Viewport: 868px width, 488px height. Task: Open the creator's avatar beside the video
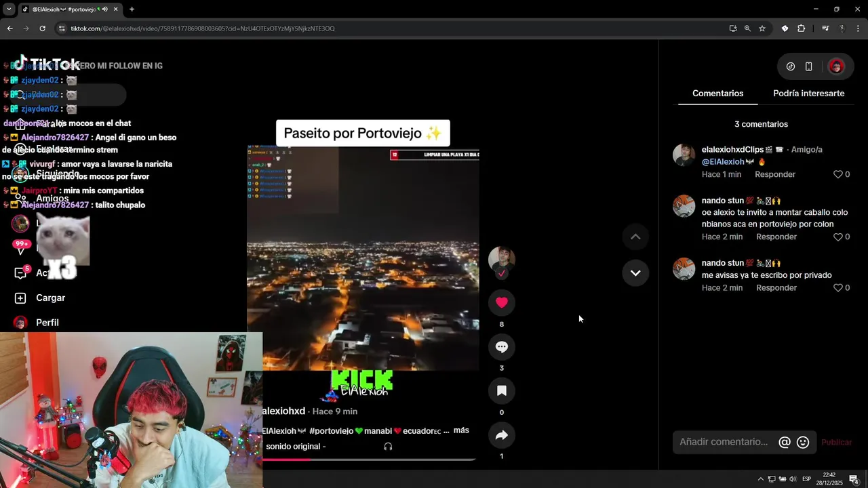(x=502, y=260)
